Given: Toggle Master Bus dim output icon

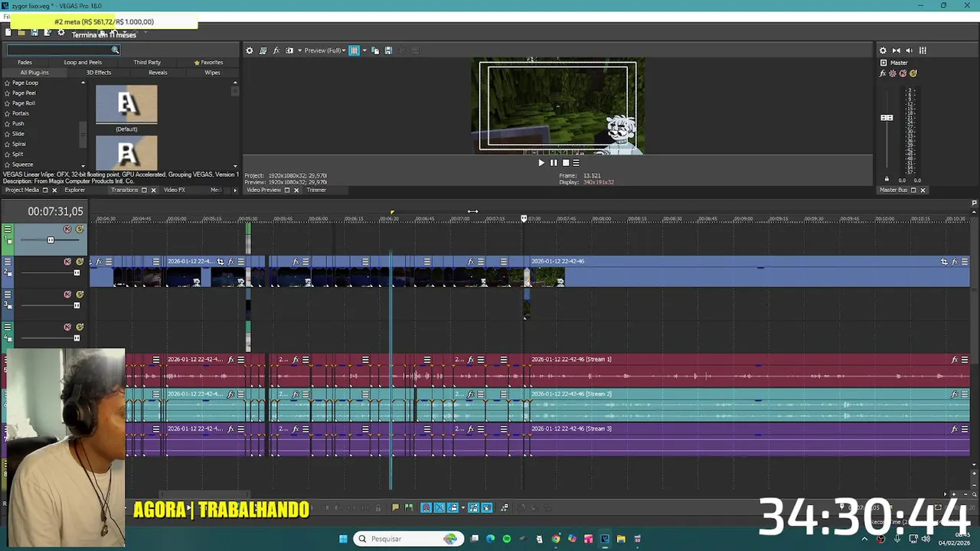Looking at the screenshot, I should pos(910,51).
